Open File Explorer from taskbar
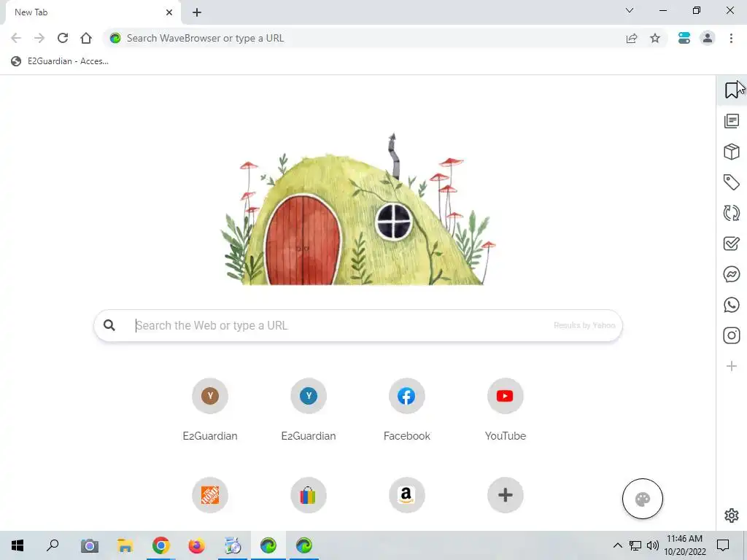Viewport: 747px width, 560px height. click(x=125, y=545)
